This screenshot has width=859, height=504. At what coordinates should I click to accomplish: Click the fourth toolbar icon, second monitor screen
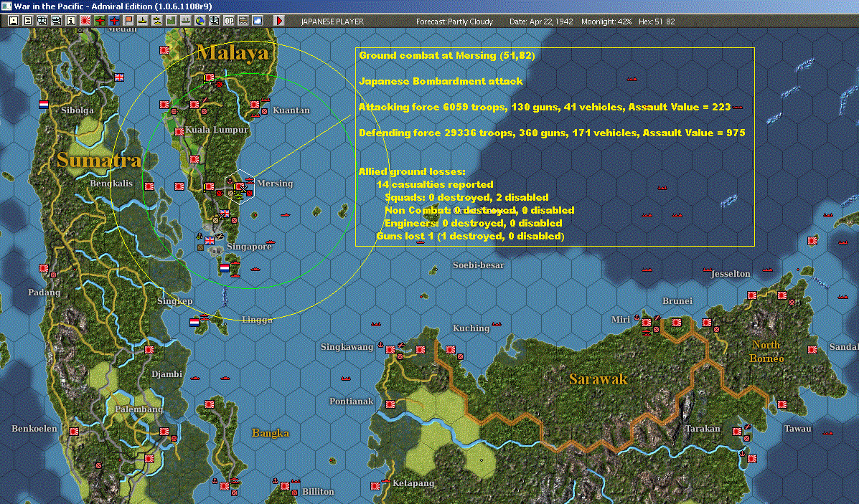pyautogui.click(x=57, y=21)
